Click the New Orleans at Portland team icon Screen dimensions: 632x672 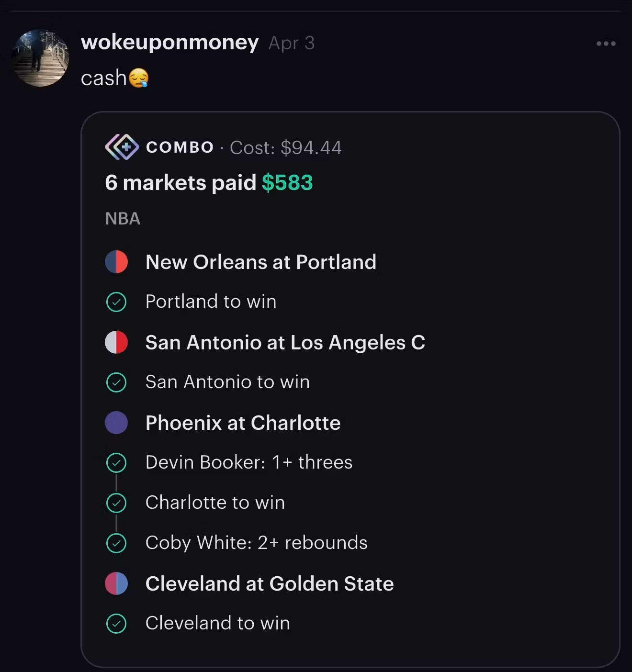(116, 262)
